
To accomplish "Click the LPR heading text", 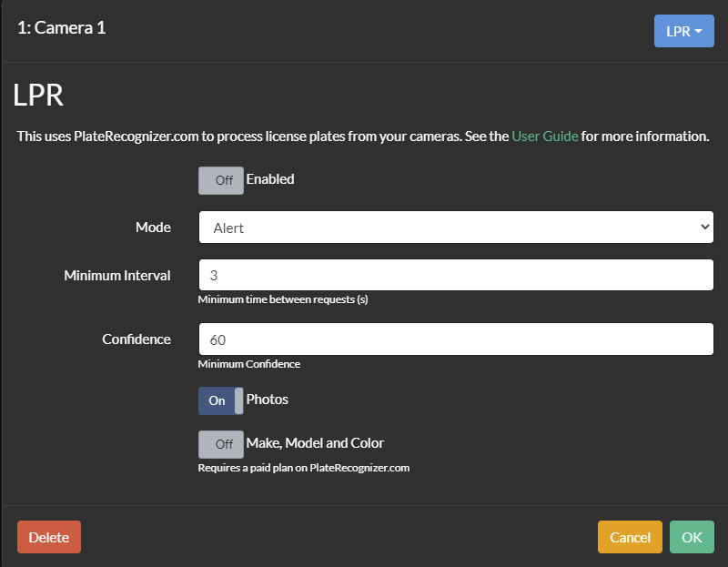I will 38,96.
